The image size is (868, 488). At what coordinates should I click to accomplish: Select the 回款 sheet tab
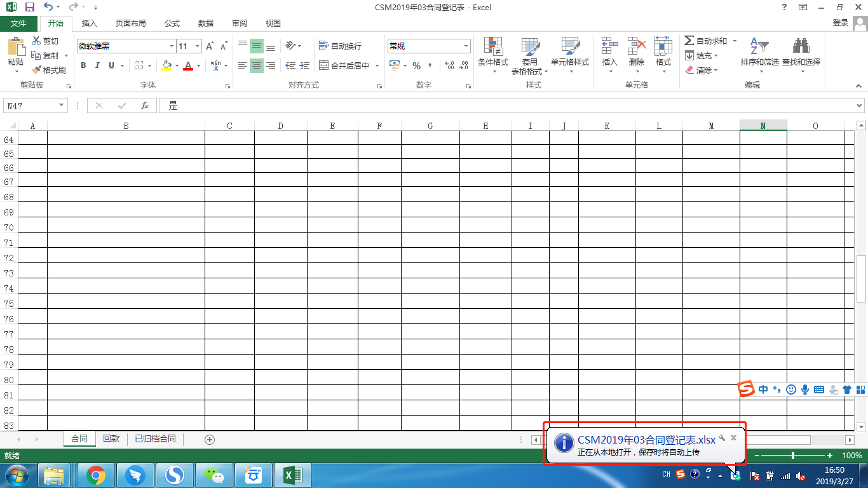pyautogui.click(x=111, y=438)
